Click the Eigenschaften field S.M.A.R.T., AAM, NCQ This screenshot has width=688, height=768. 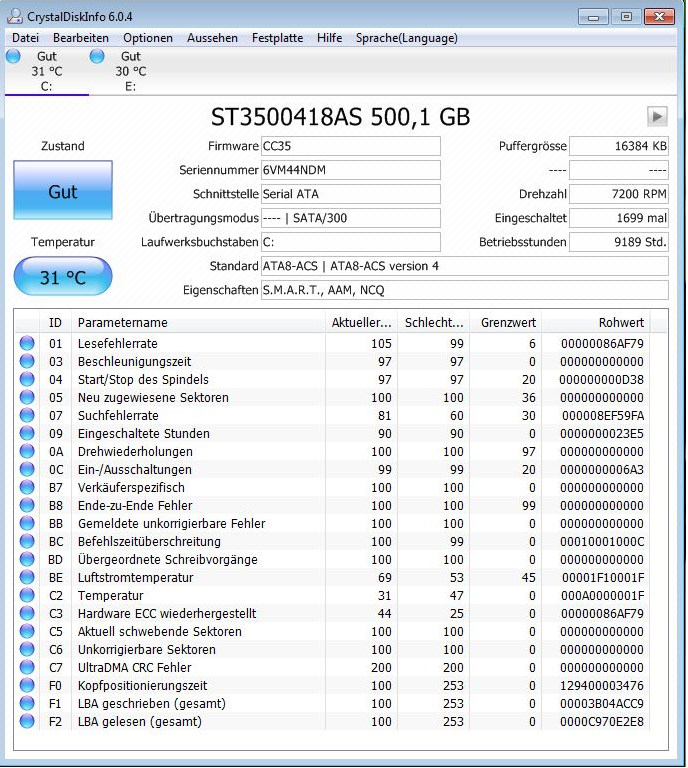tap(464, 290)
